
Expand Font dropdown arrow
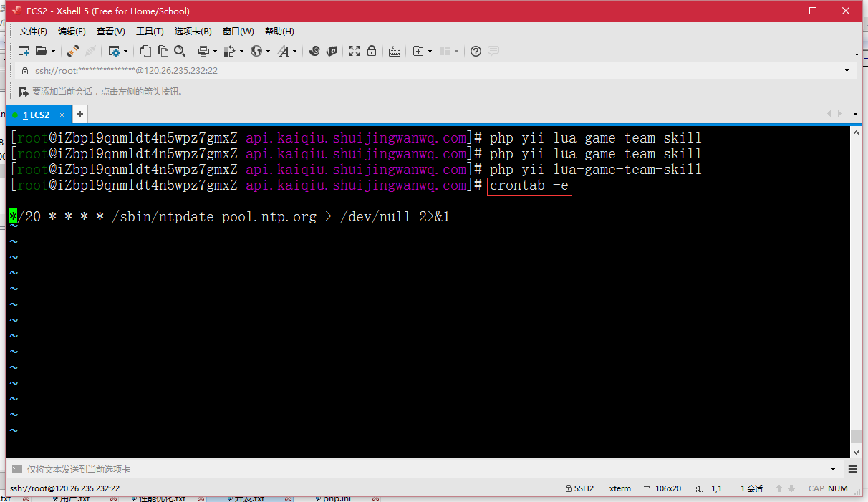coord(295,52)
